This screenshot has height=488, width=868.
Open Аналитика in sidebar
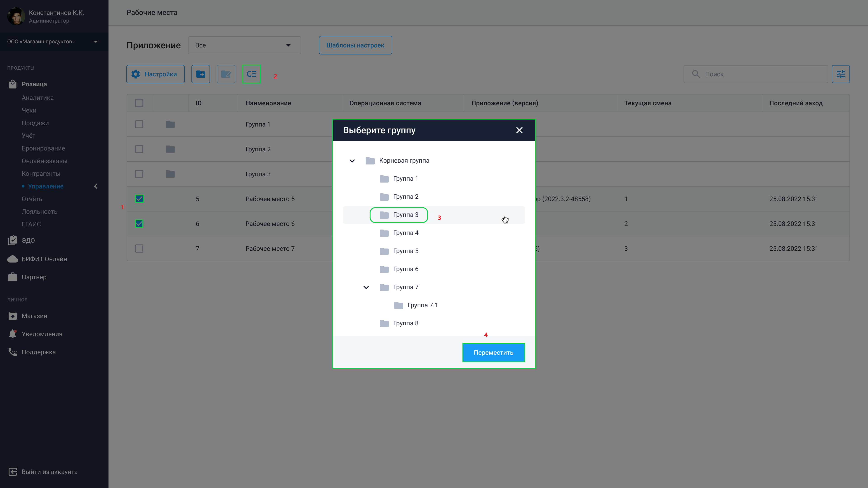click(38, 98)
